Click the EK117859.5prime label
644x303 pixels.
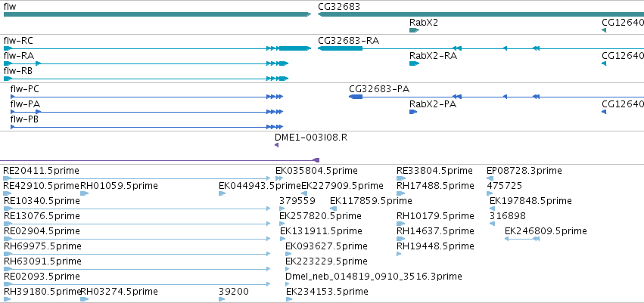click(371, 201)
